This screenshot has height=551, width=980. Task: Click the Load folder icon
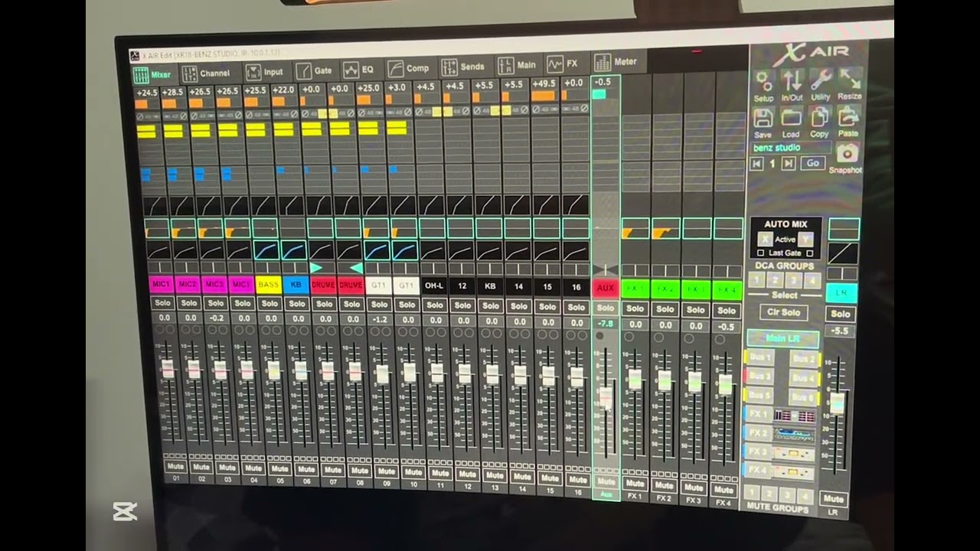click(791, 118)
